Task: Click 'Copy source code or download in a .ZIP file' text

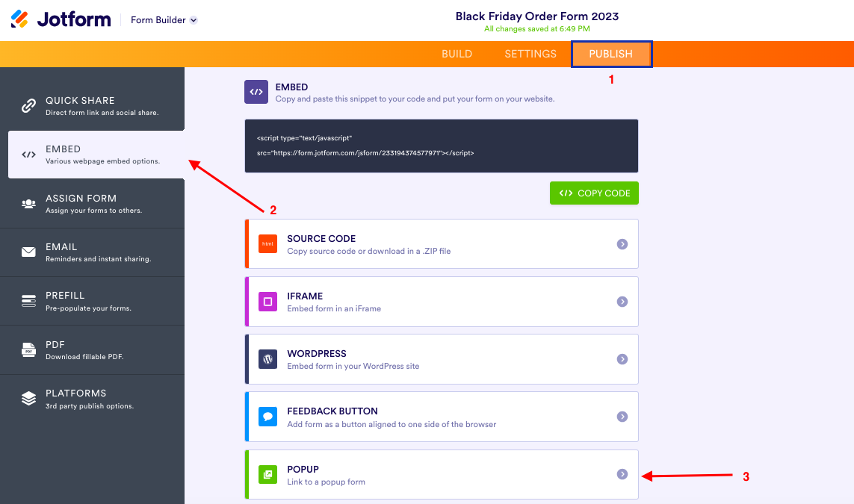Action: [x=369, y=251]
